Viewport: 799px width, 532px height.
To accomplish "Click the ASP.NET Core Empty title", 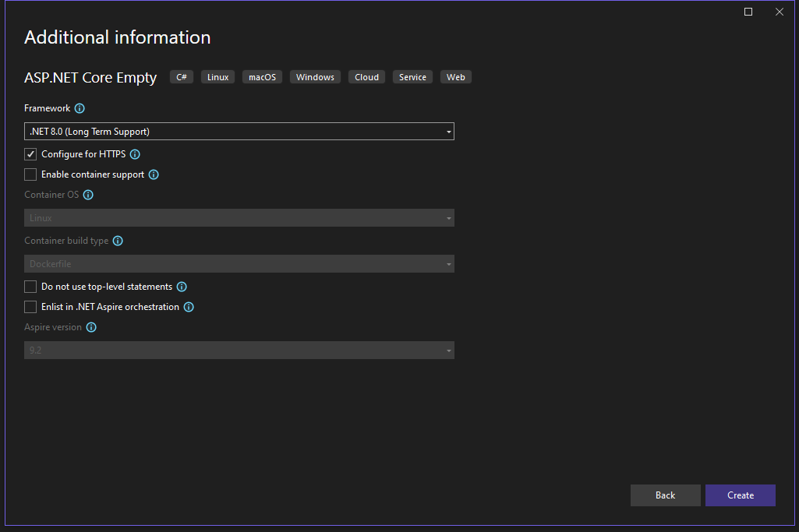I will pos(90,77).
